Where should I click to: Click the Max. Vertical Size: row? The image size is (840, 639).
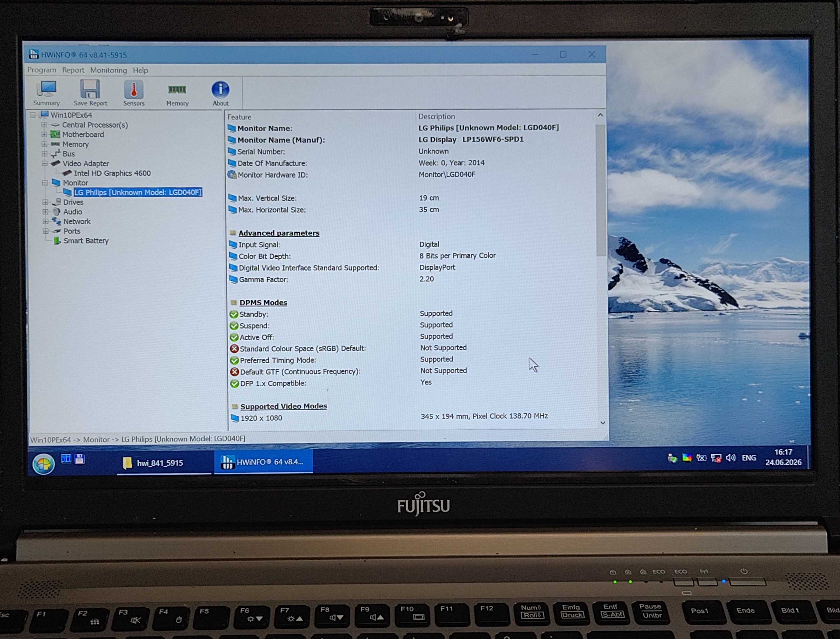click(x=411, y=198)
